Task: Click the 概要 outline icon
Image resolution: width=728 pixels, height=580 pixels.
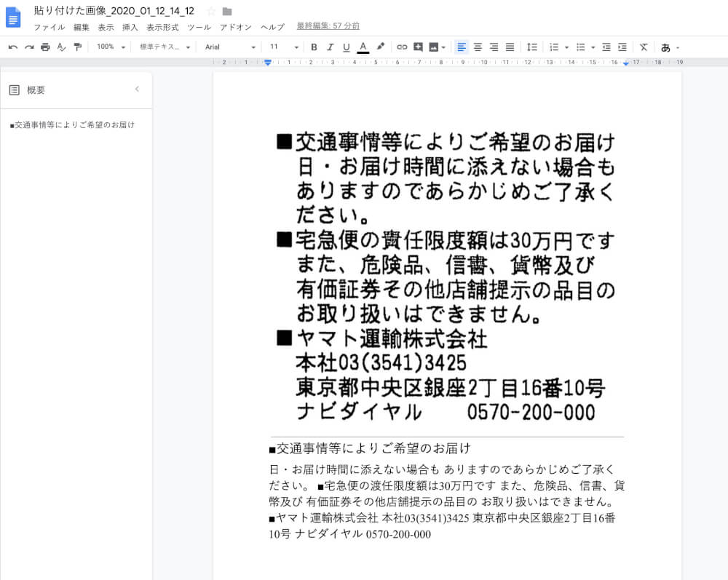Action: coord(15,90)
